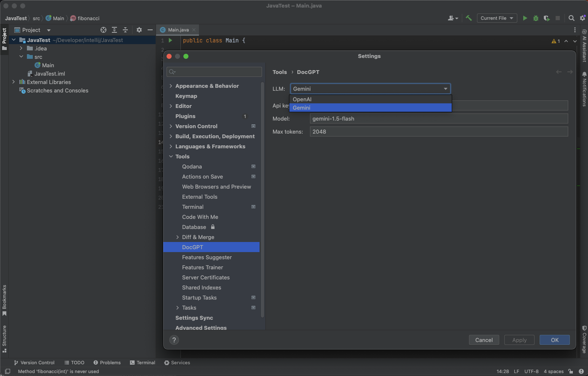Expand Version Control settings section

[x=171, y=126]
